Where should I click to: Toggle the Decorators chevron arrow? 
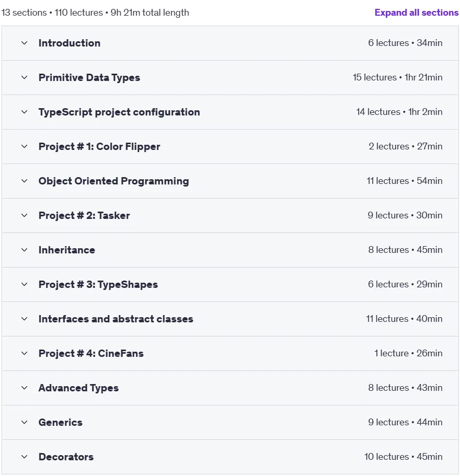[x=24, y=457]
